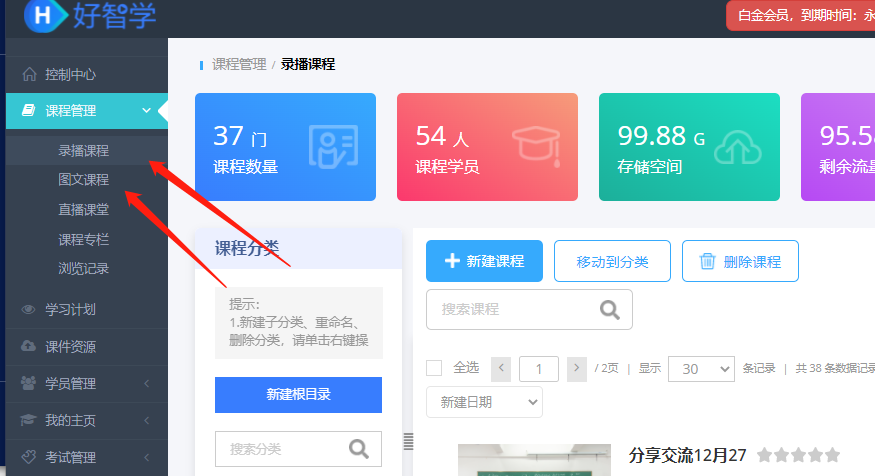Click the panel splitter handle icon
Image resolution: width=875 pixels, height=476 pixels.
click(408, 441)
